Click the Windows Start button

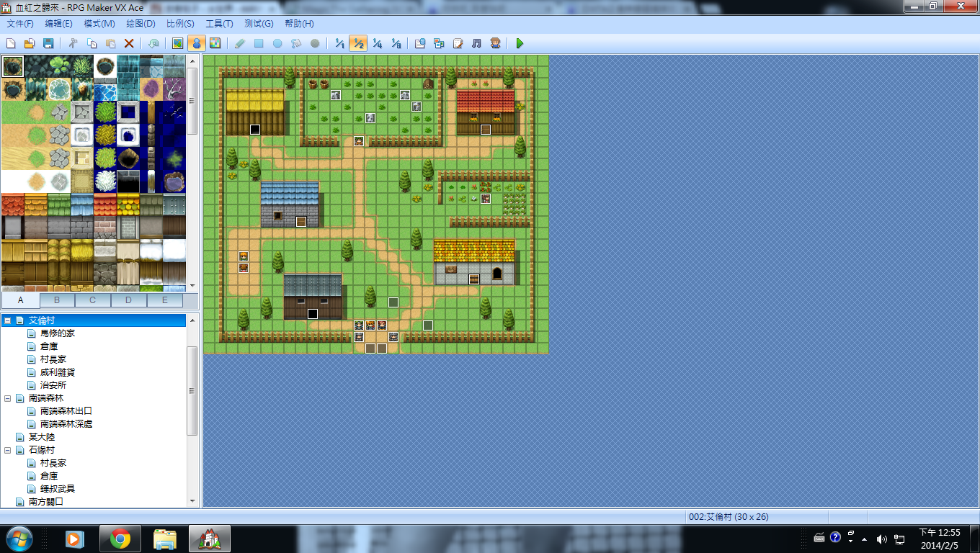[18, 539]
